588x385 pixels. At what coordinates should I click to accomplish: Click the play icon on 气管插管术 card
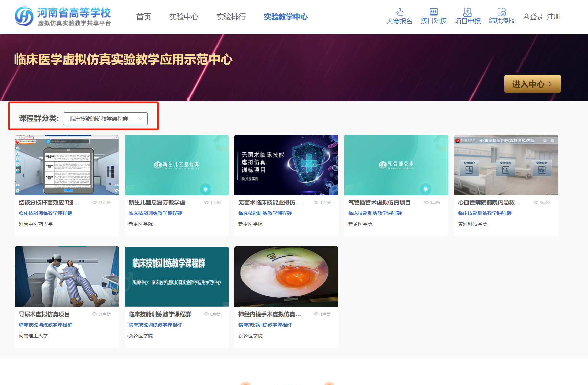point(426,189)
